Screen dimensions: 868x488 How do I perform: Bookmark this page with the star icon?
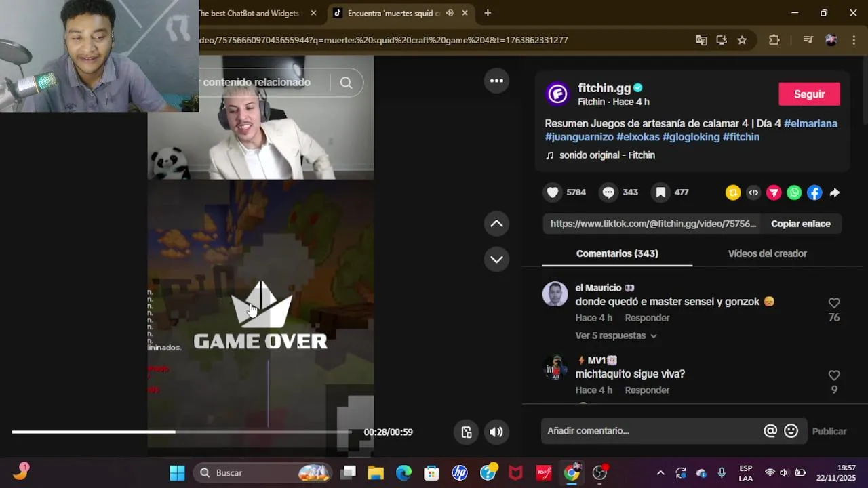tap(742, 40)
